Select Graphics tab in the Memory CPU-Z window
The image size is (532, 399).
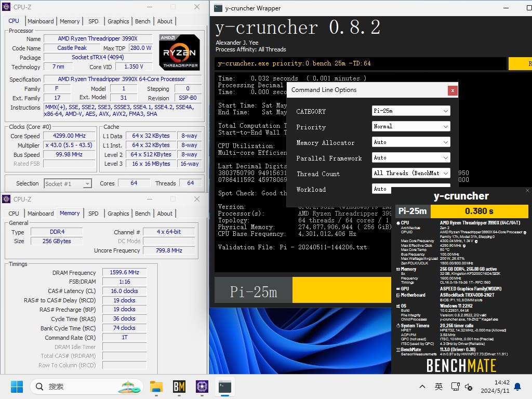[x=118, y=214]
